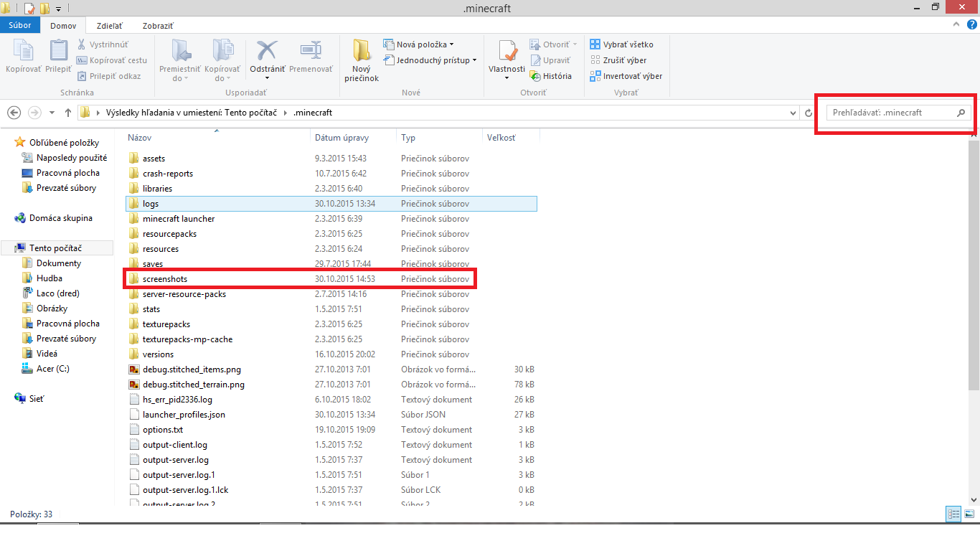Image resolution: width=980 pixels, height=551 pixels.
Task: Select debug.stitched_items.png file icon
Action: (x=133, y=369)
